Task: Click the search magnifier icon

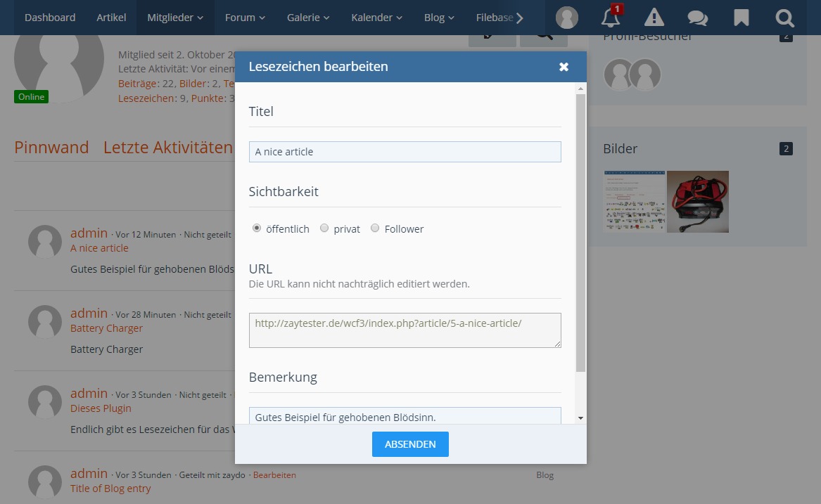Action: pyautogui.click(x=784, y=18)
